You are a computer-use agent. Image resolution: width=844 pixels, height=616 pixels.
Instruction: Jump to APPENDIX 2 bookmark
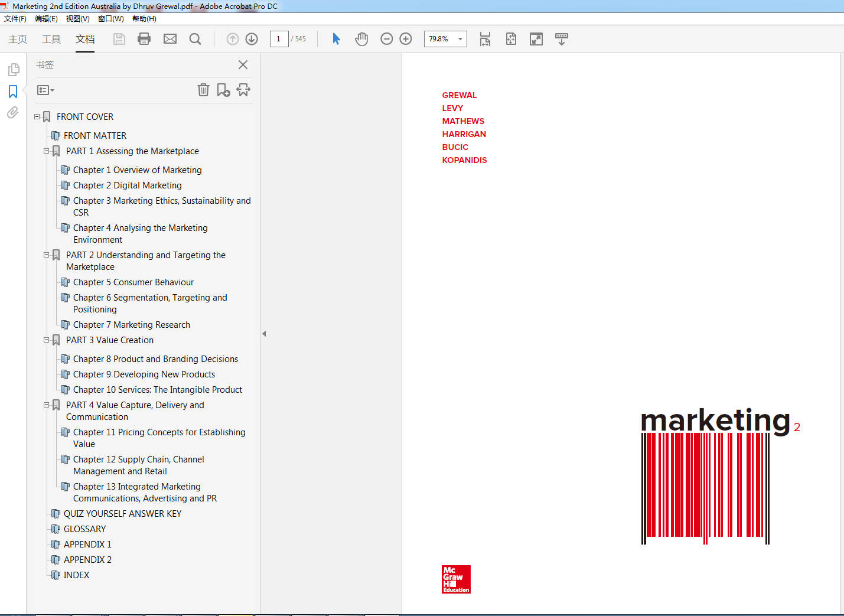pos(87,560)
